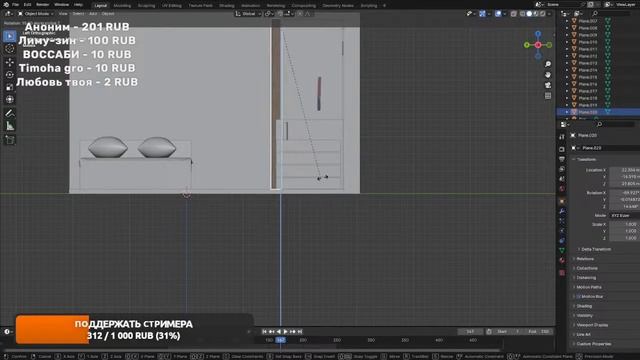Select the 3D Cursor tool
The width and height of the screenshot is (640, 360).
[10, 49]
